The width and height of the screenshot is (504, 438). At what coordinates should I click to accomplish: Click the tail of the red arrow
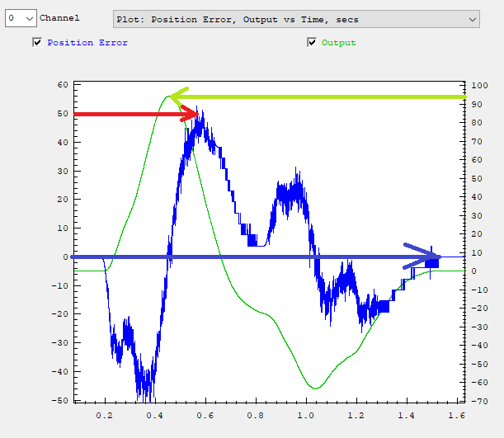coord(77,115)
